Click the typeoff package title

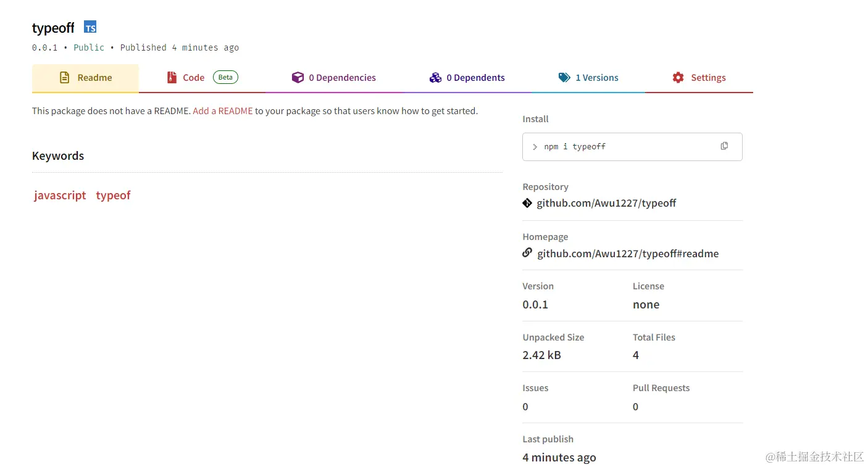53,28
